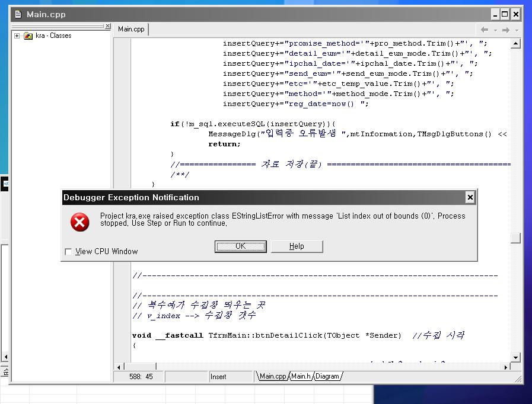Image resolution: width=532 pixels, height=404 pixels.
Task: Click the Help button in dialog
Action: (x=297, y=246)
